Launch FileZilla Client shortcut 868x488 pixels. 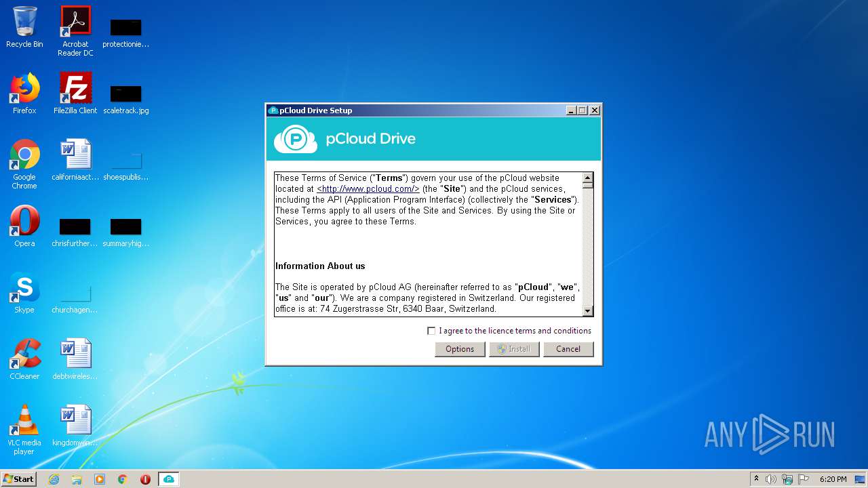[x=75, y=94]
